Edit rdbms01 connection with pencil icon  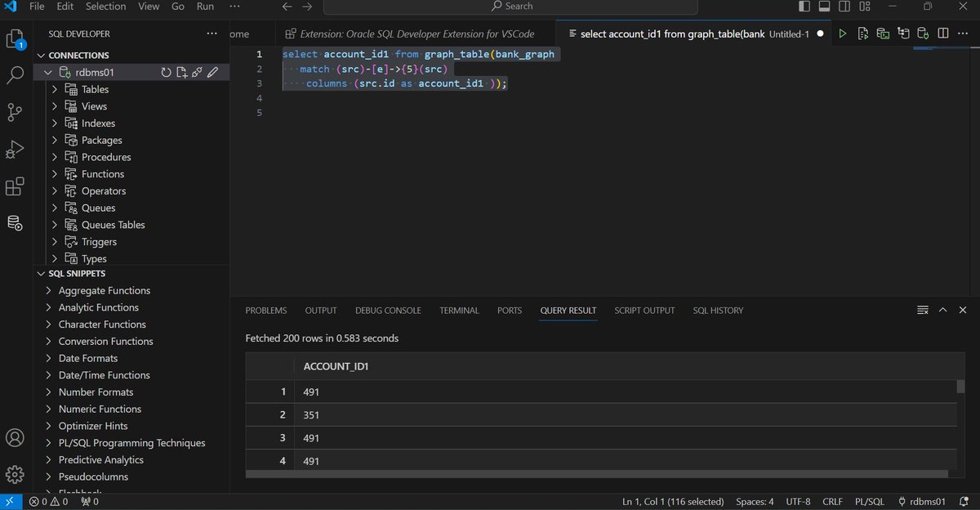click(212, 73)
